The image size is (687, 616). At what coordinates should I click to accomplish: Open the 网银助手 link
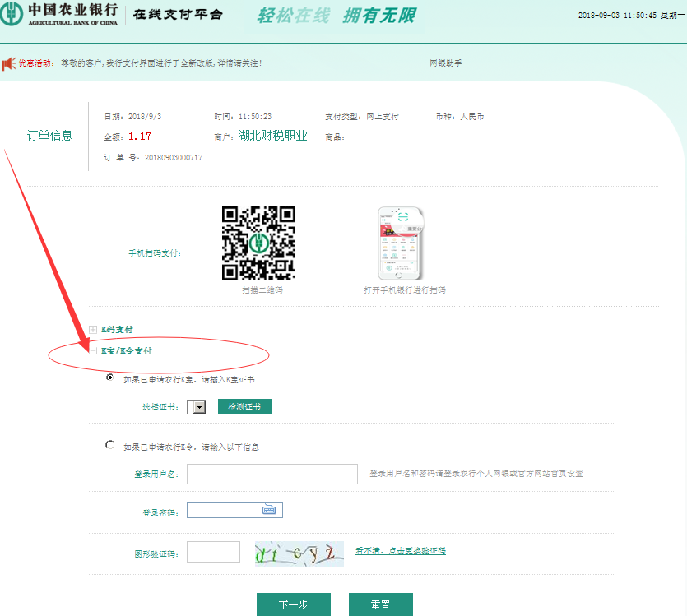pyautogui.click(x=446, y=63)
